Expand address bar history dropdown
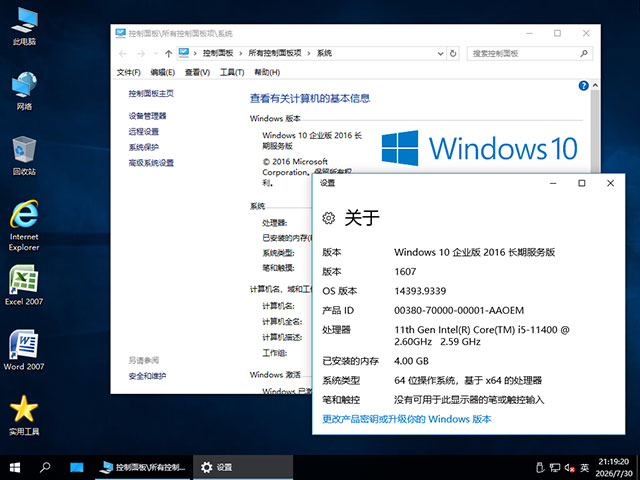The width and height of the screenshot is (640, 480). [x=440, y=53]
